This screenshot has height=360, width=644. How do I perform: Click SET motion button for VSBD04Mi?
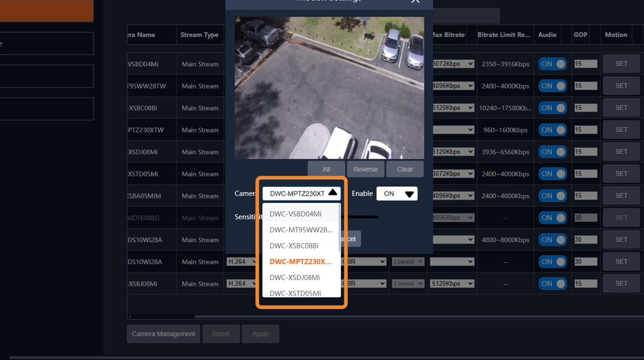621,64
